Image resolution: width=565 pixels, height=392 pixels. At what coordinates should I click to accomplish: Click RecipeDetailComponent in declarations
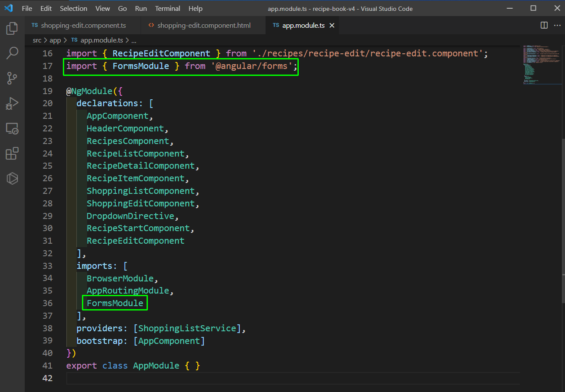[141, 166]
